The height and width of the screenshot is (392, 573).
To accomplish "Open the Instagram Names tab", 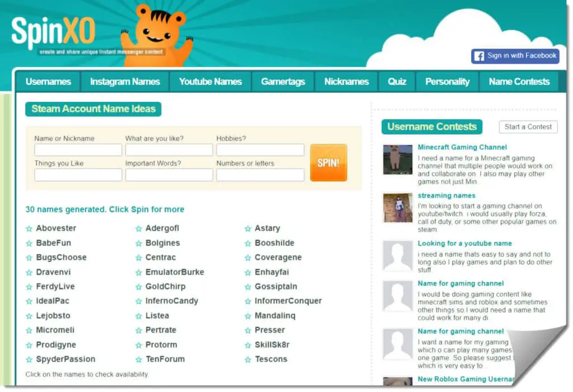I will pos(125,82).
